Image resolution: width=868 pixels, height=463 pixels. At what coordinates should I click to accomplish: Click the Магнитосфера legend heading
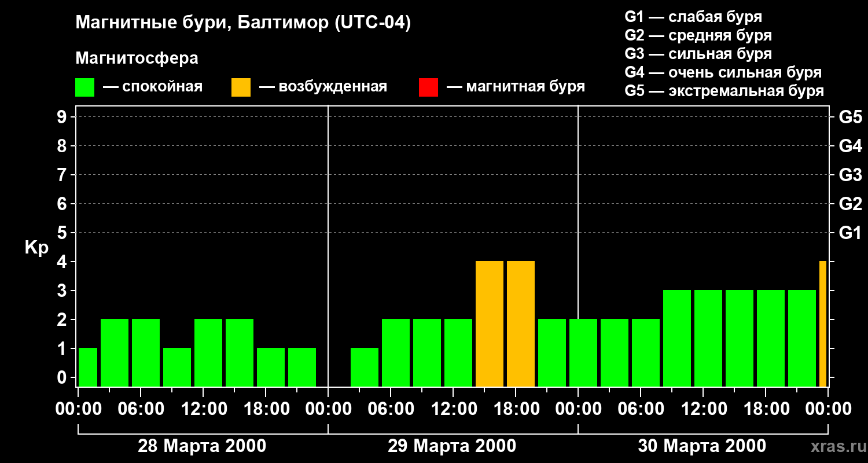point(137,58)
